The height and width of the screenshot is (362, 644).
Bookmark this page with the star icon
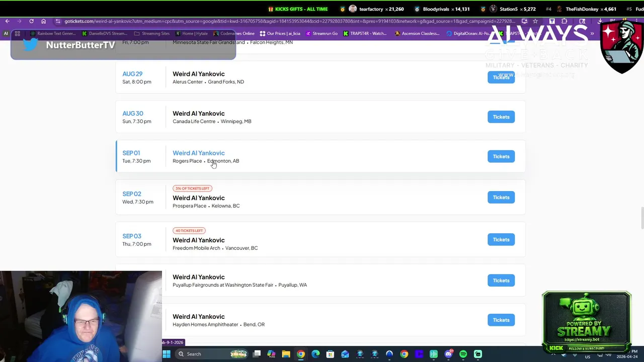(x=535, y=21)
